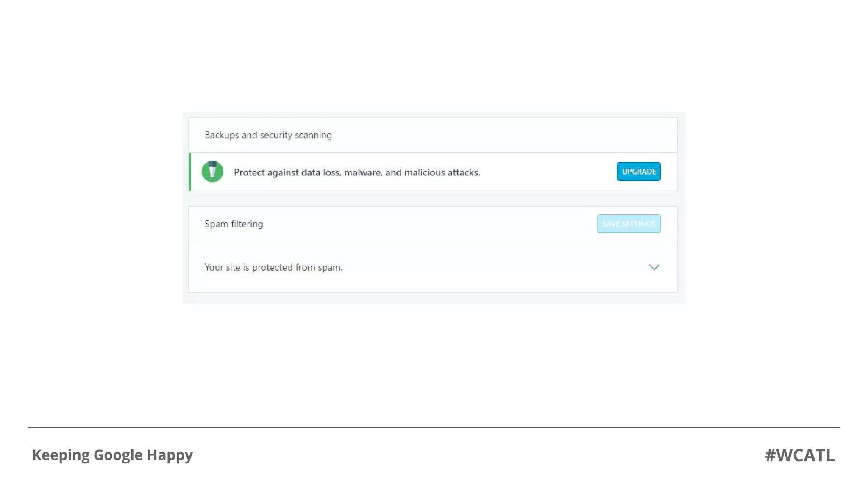Click the #WCATL hashtag
This screenshot has width=868, height=488.
point(799,455)
